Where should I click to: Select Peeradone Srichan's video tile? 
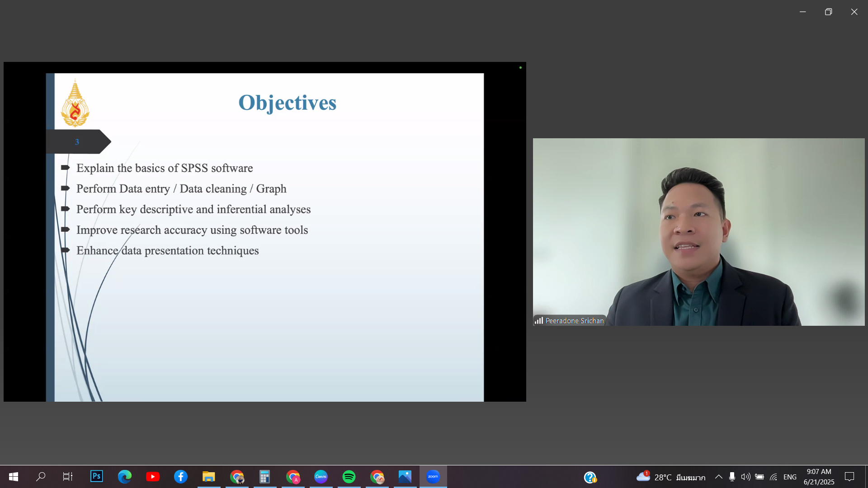tap(698, 232)
